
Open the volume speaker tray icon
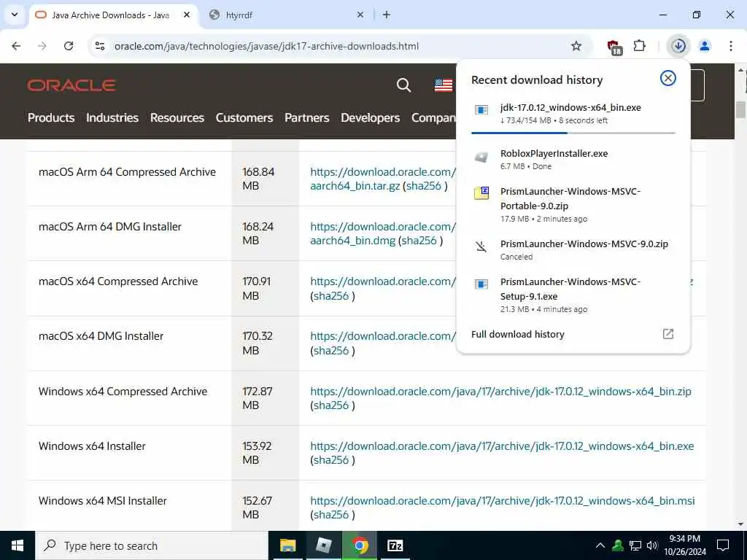coord(652,545)
